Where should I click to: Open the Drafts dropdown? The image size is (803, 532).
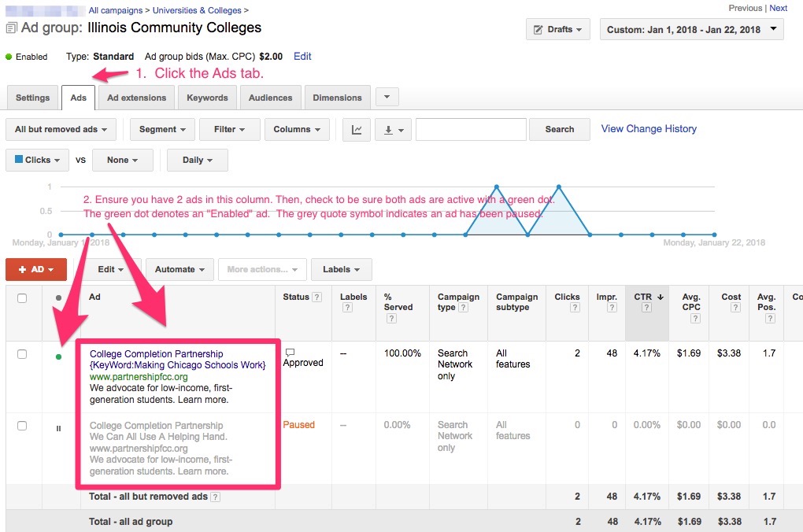click(557, 30)
